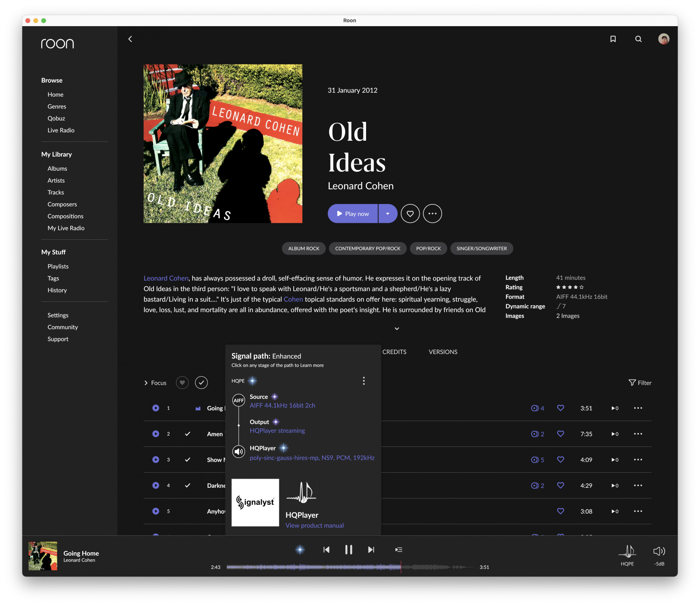This screenshot has width=700, height=606.
Task: Switch to the VERSIONS tab
Action: (443, 352)
